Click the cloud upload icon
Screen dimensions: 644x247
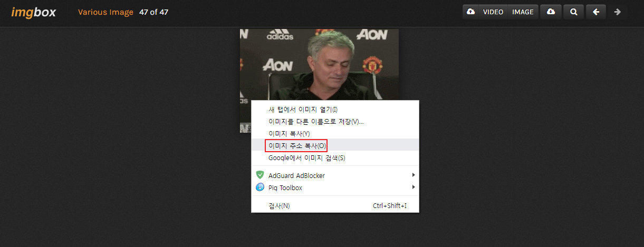pyautogui.click(x=471, y=12)
